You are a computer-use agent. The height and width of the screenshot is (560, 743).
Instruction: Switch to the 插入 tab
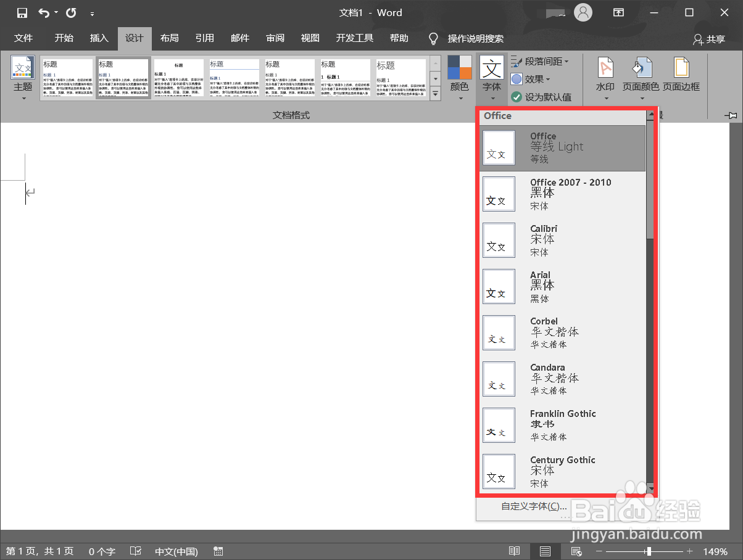click(99, 38)
